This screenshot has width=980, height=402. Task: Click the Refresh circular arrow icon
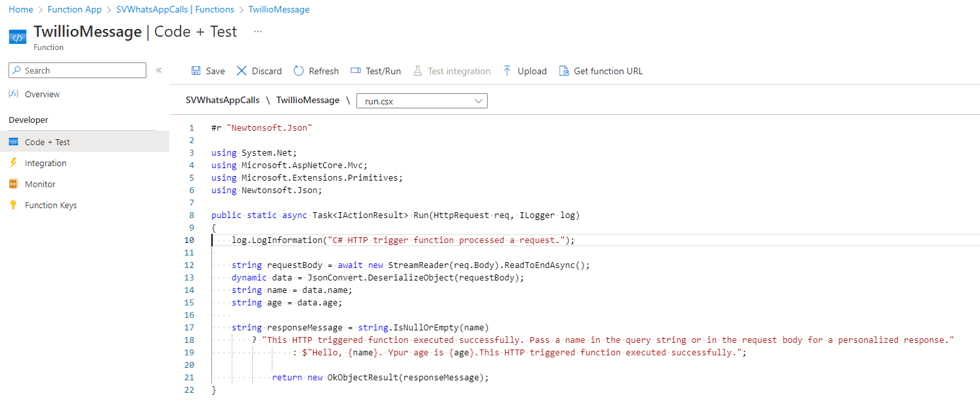point(299,71)
